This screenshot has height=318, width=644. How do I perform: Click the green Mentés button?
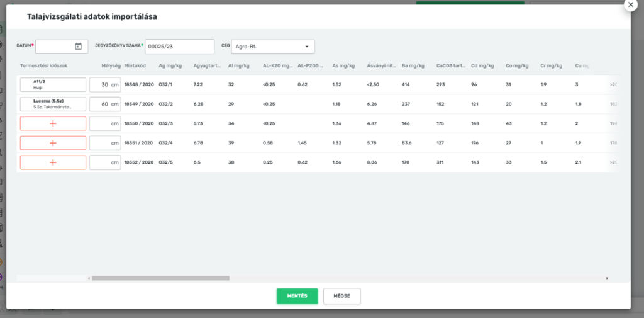[297, 296]
